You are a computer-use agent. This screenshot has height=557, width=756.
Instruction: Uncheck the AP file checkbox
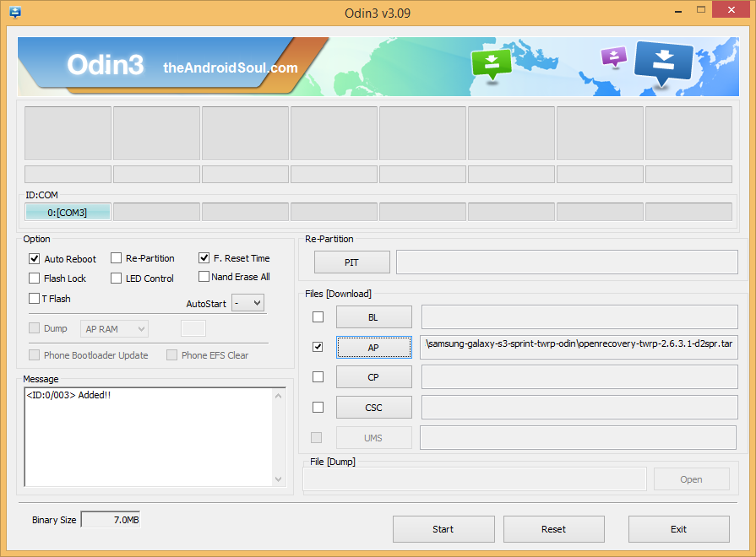click(318, 347)
